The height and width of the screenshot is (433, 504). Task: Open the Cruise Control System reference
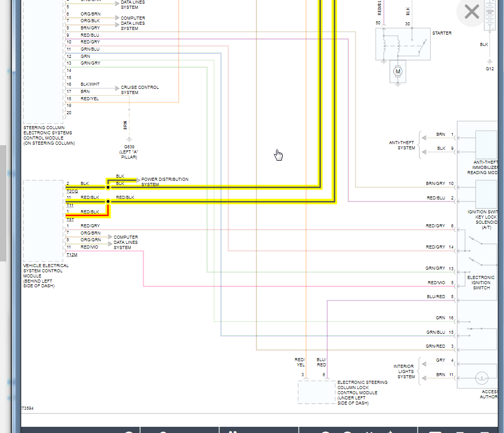click(140, 90)
